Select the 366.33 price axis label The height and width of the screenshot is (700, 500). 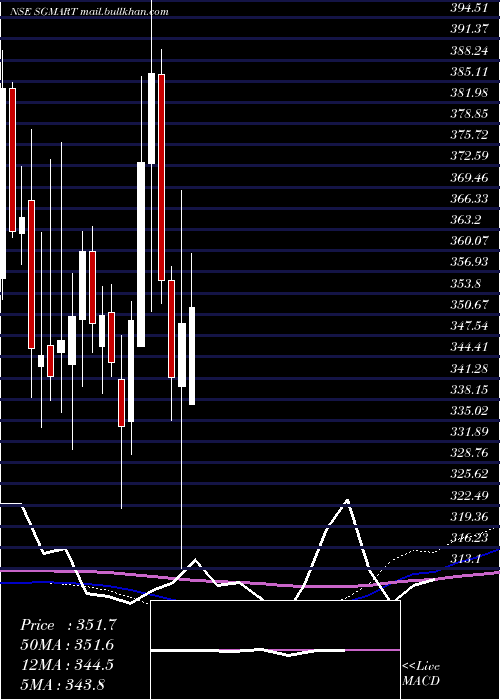point(469,199)
